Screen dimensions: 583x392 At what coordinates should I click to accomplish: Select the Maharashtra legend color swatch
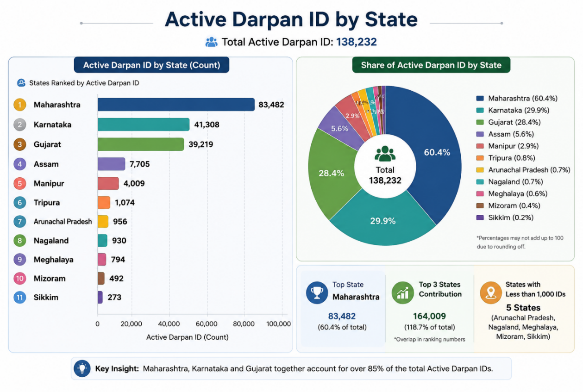pyautogui.click(x=480, y=99)
